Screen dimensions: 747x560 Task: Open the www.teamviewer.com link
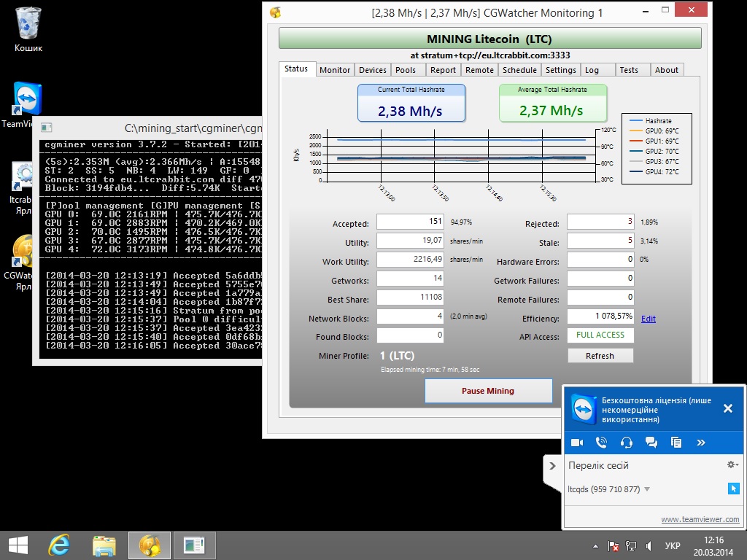700,519
